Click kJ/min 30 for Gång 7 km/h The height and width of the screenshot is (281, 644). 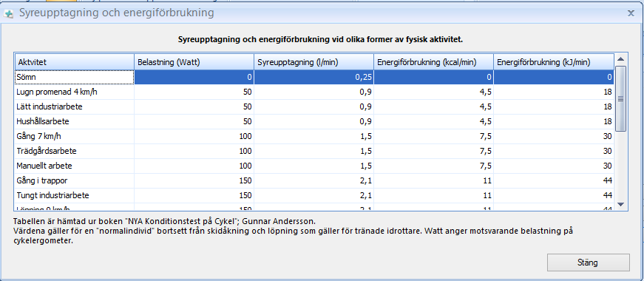[554, 136]
